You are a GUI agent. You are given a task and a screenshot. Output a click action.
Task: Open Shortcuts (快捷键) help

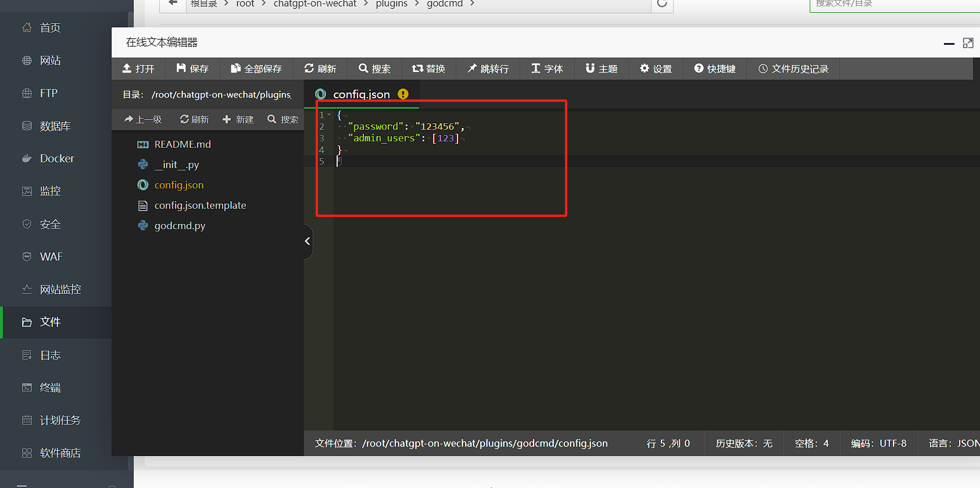pos(715,69)
